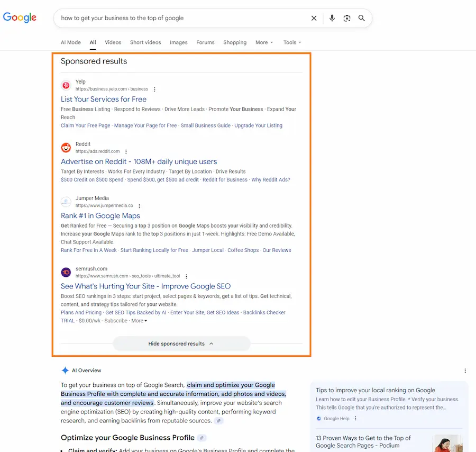Switch to the AI Mode tab
Image resolution: width=476 pixels, height=452 pixels.
tap(70, 42)
